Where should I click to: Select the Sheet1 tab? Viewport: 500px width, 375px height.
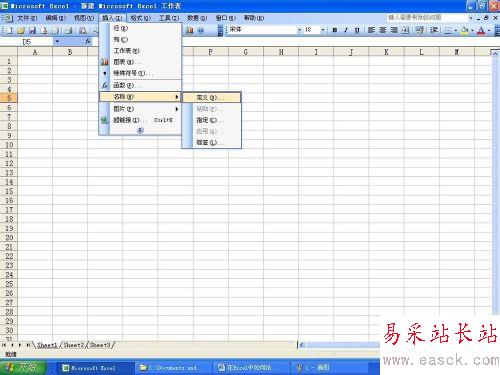click(47, 345)
